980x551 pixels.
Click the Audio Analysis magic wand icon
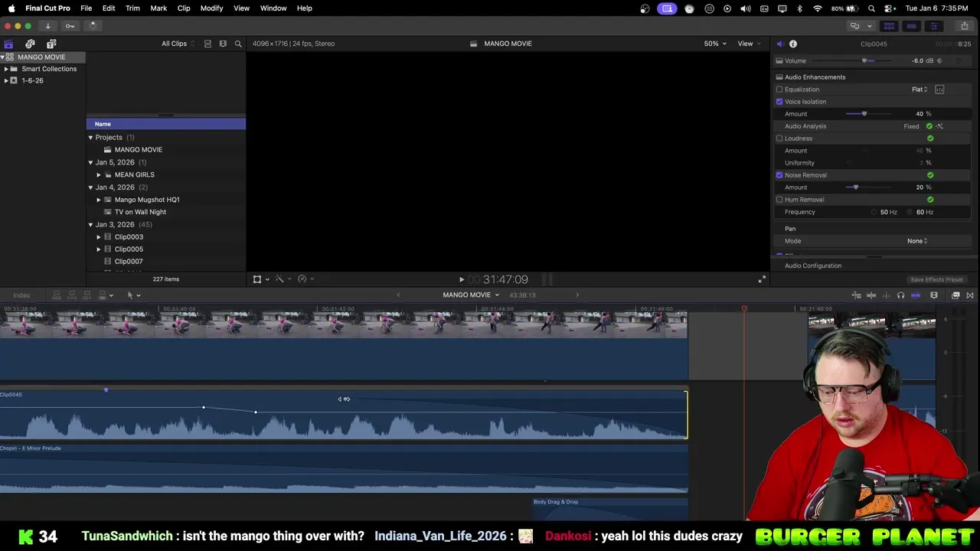click(939, 126)
